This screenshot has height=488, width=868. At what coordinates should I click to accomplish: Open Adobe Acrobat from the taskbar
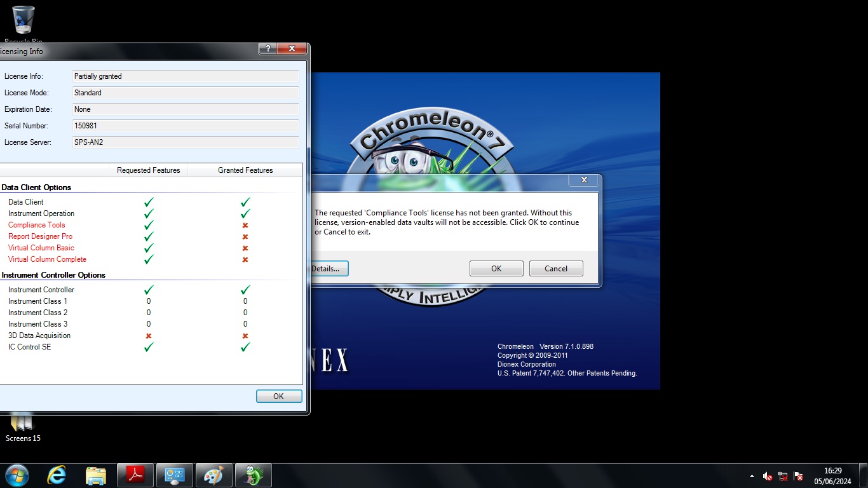point(135,475)
